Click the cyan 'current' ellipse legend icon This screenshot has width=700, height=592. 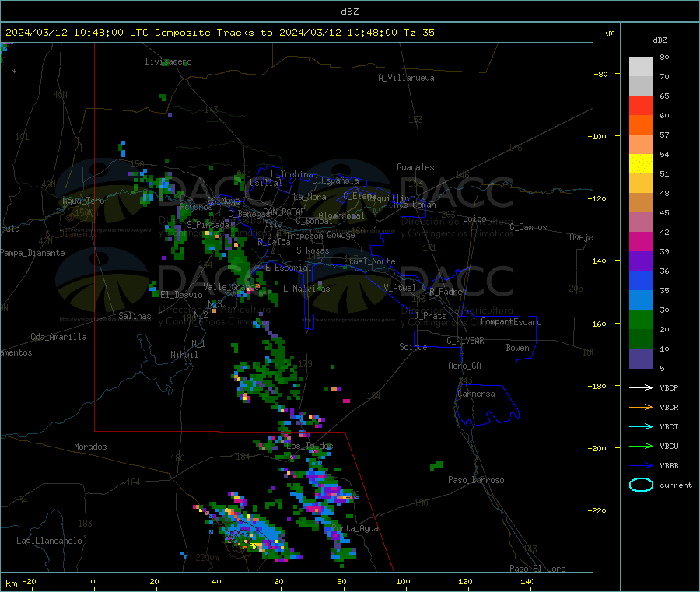pos(641,485)
